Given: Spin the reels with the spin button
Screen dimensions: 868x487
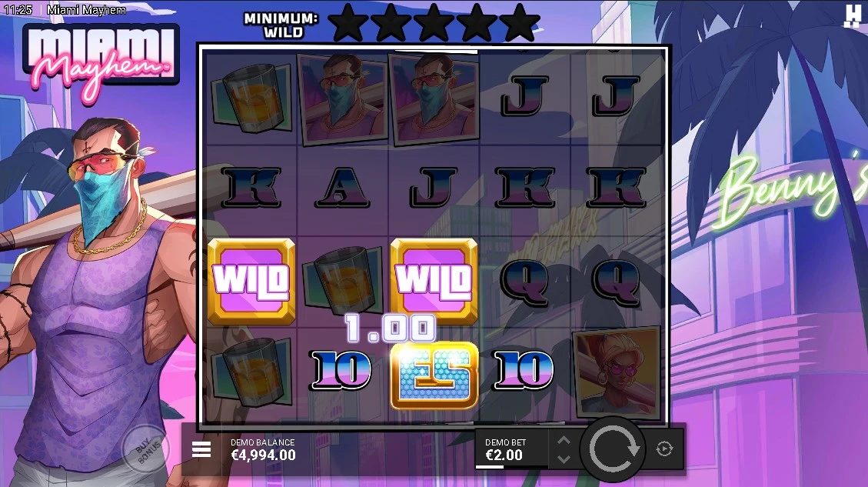Looking at the screenshot, I should click(x=614, y=449).
